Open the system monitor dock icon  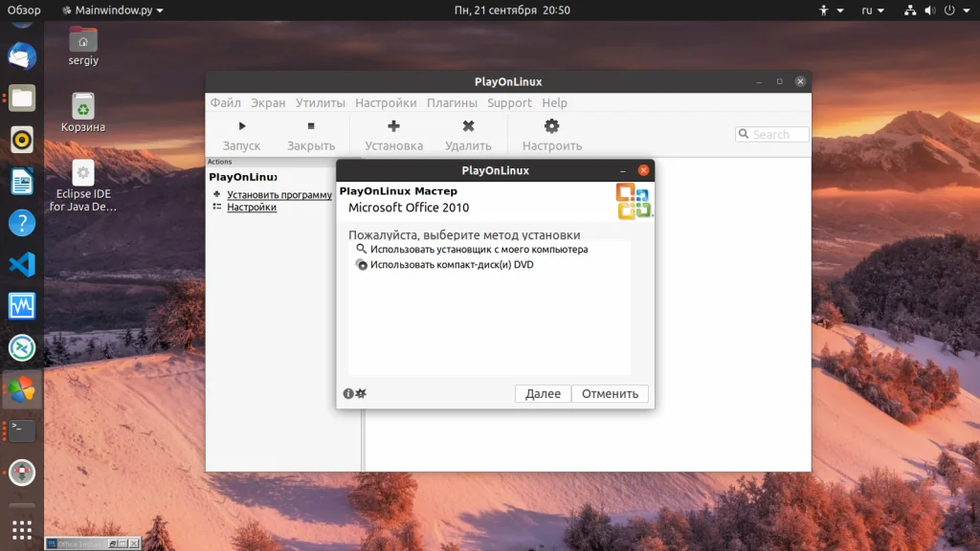(22, 306)
